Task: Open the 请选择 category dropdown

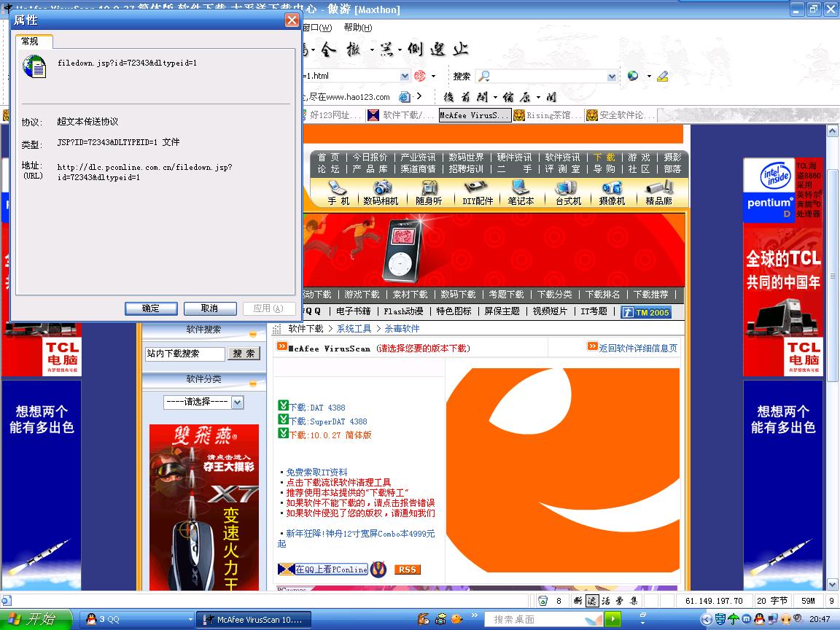Action: coord(203,402)
